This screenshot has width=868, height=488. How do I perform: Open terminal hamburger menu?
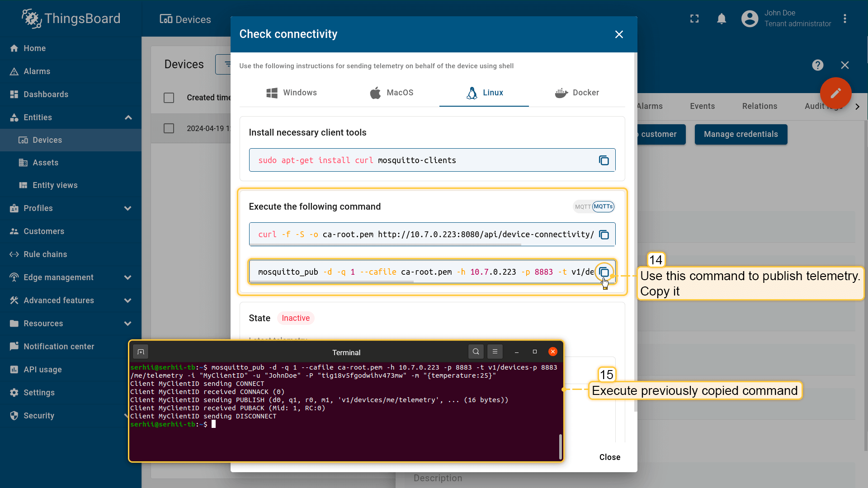(x=495, y=352)
